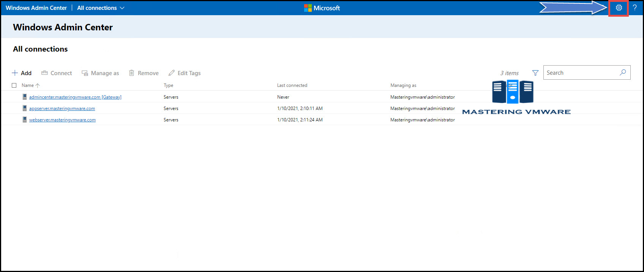Click the Manage as toolbar icon
The height and width of the screenshot is (272, 644).
click(85, 73)
